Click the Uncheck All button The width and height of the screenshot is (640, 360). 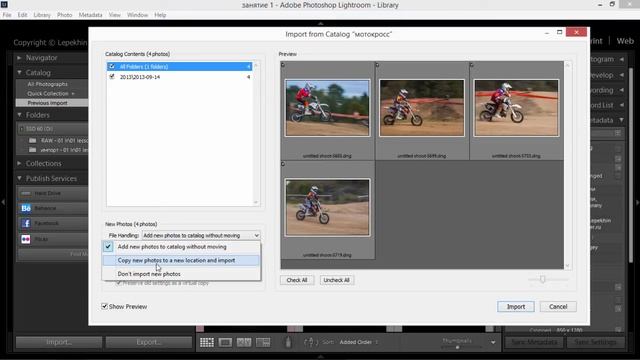pyautogui.click(x=336, y=280)
